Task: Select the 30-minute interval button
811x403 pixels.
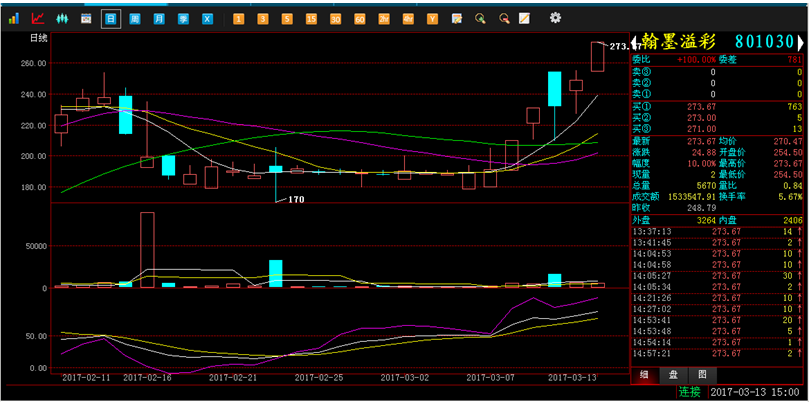Action: tap(336, 19)
